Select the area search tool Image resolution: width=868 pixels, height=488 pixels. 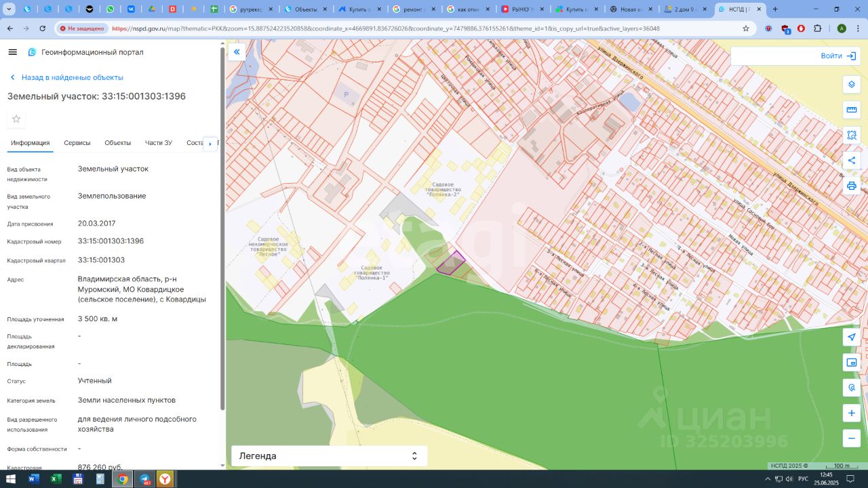[851, 135]
